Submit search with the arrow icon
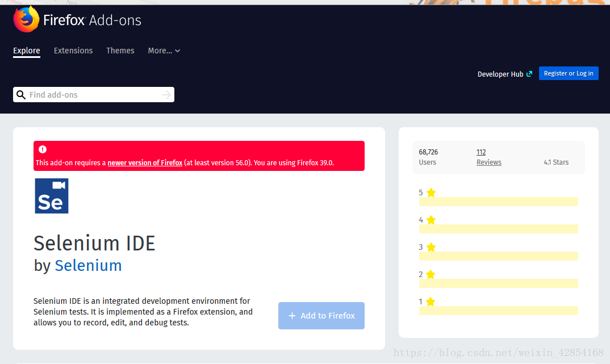The image size is (610, 364). coord(166,95)
